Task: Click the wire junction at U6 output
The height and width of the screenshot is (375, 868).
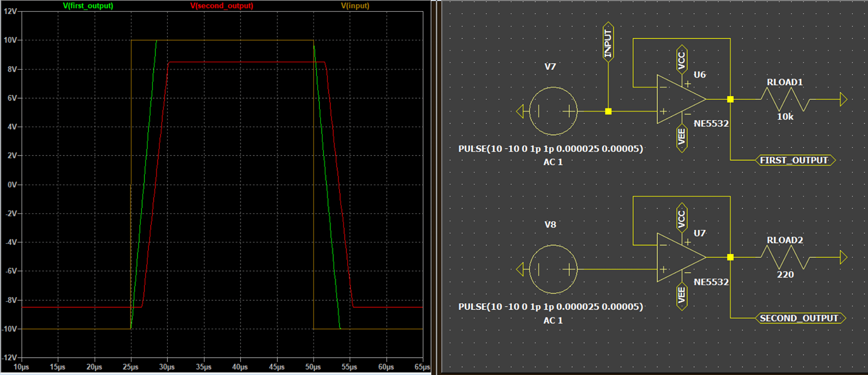Action: (x=730, y=99)
